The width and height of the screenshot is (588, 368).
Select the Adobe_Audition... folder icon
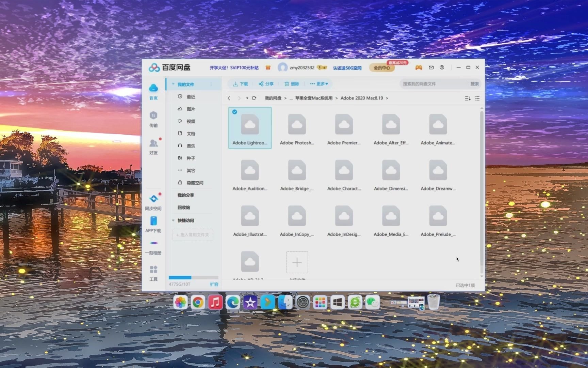250,170
